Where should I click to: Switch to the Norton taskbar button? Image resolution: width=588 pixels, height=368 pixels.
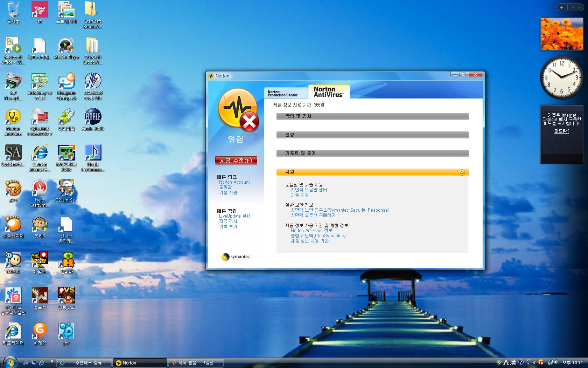pos(140,363)
